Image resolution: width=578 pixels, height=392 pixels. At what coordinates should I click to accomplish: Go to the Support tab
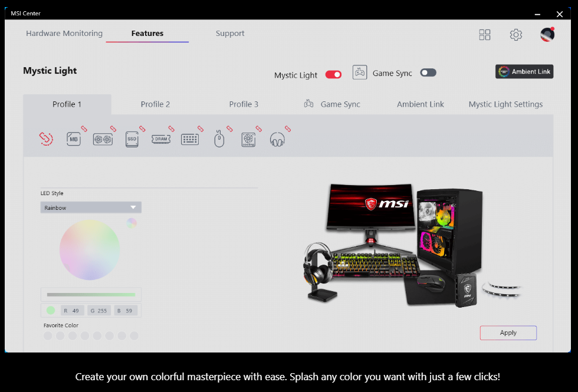tap(230, 33)
